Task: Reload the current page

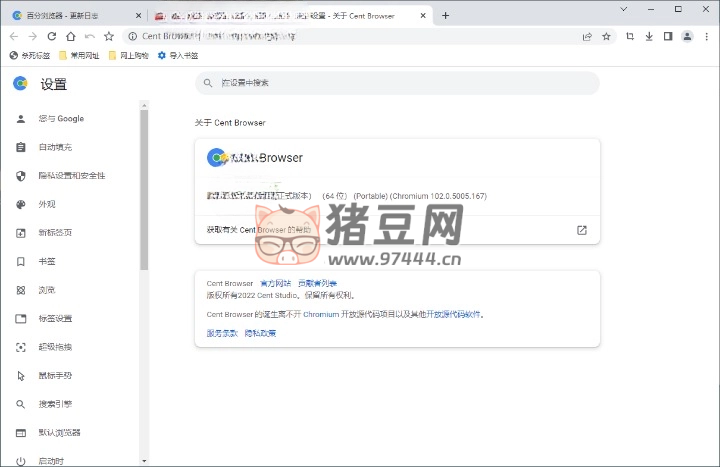Action: 51,36
